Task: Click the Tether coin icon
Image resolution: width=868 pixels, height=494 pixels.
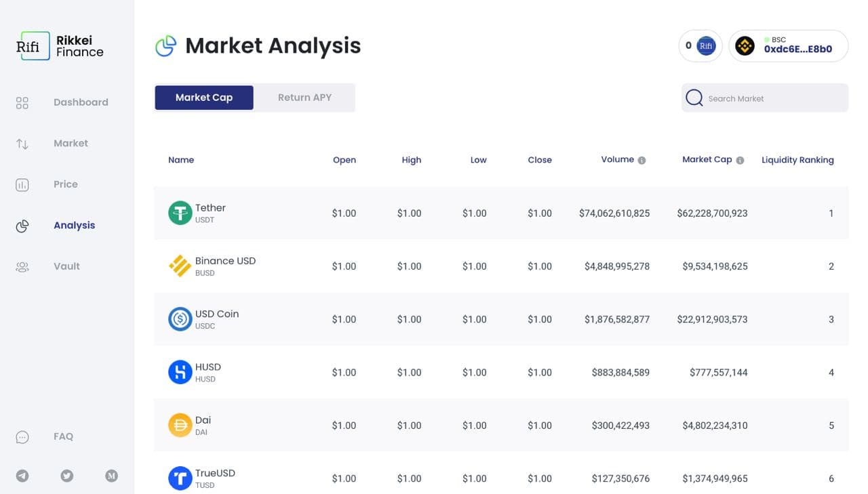Action: [x=180, y=213]
